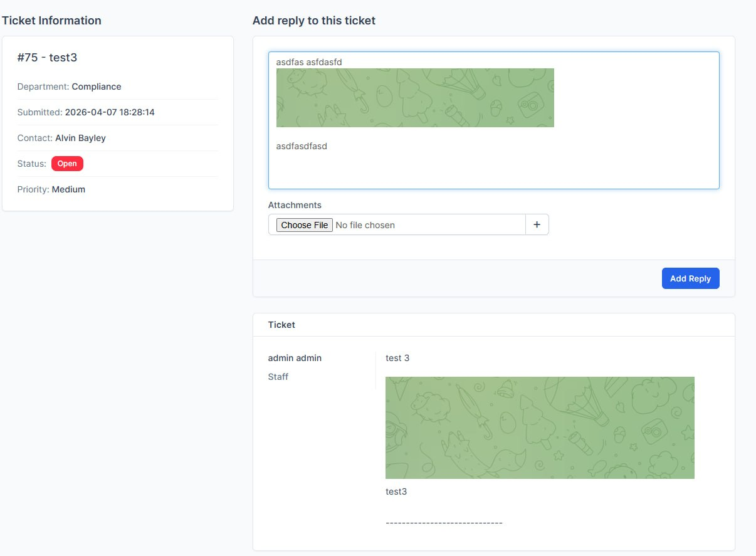Click the submitted date 2026-04-07 18:28:14
Screen dimensions: 756x556
pos(110,112)
